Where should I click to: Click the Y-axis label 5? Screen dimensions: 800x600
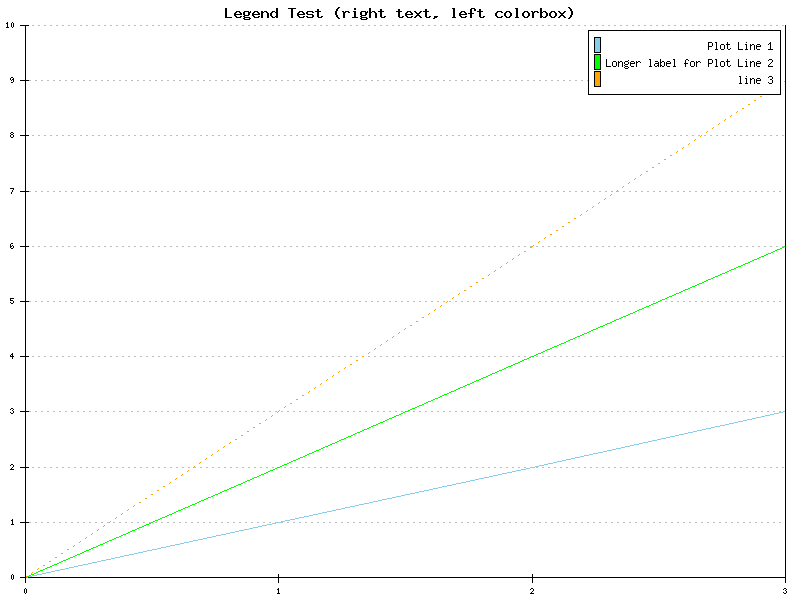(x=12, y=301)
